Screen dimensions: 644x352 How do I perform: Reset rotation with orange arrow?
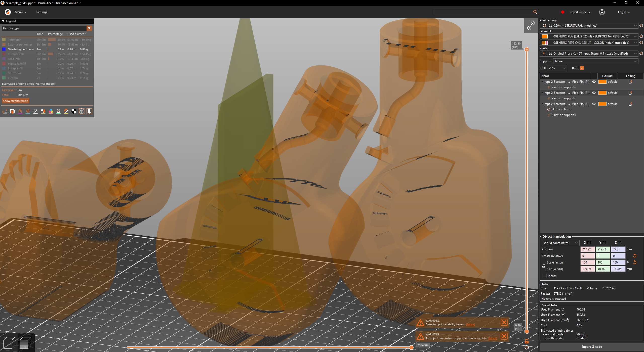pyautogui.click(x=635, y=256)
